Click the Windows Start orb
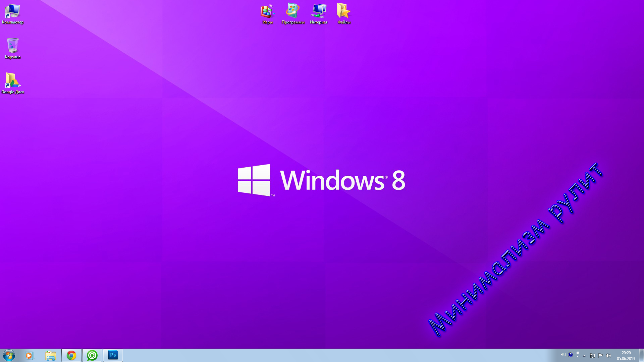Viewport: 644px width, 362px height. [x=9, y=355]
